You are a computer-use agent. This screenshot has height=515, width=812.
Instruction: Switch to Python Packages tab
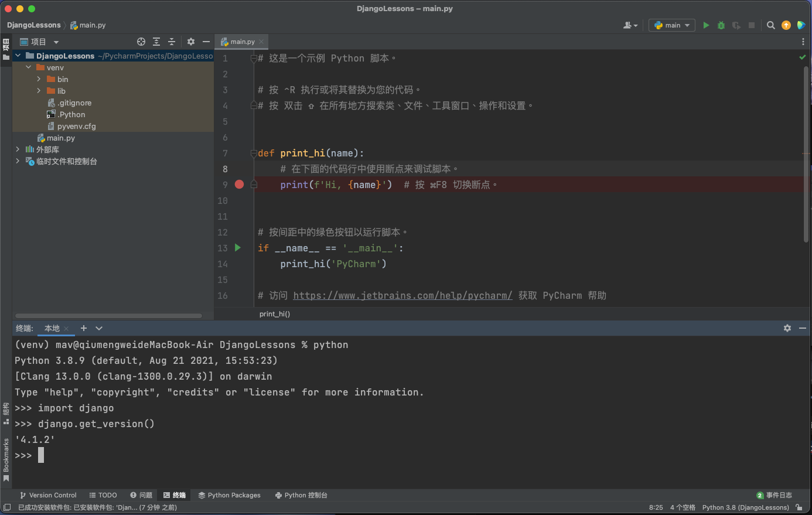point(229,495)
